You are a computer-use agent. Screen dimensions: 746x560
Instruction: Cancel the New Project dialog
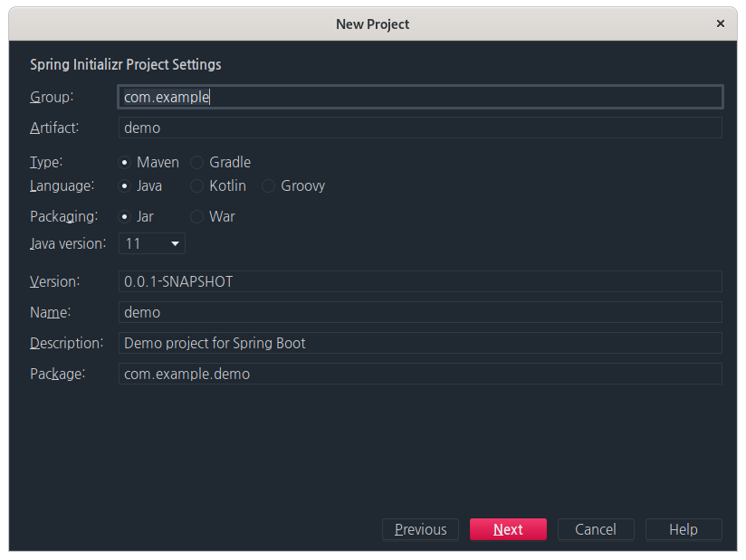(x=596, y=529)
